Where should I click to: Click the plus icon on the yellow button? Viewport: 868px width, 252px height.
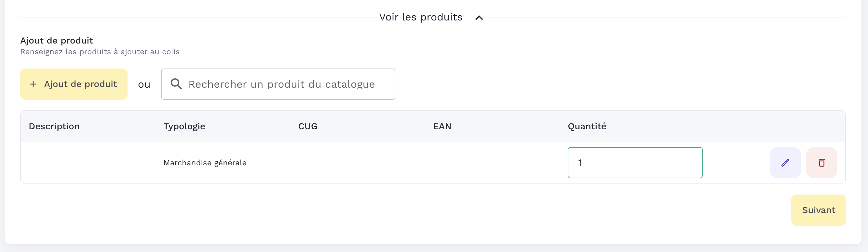click(33, 84)
